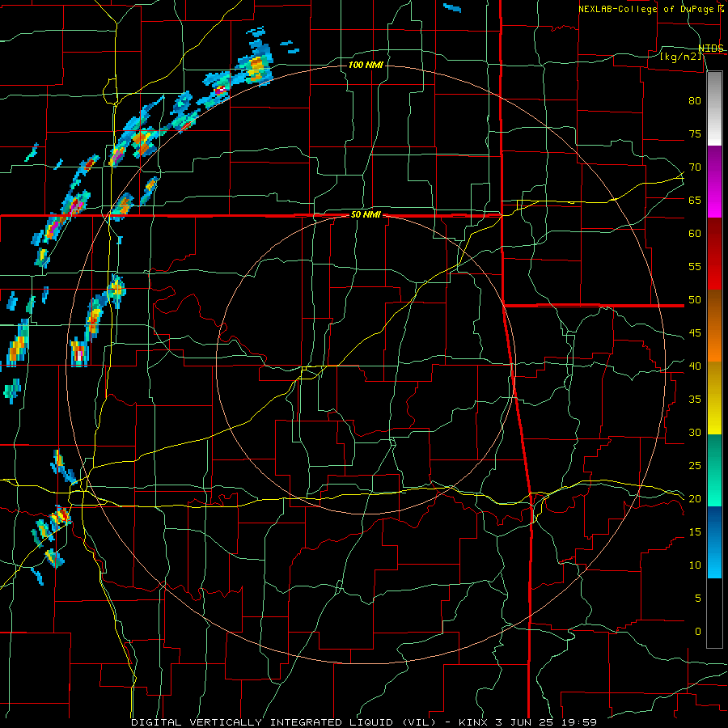Click the kg/m2 units label
The height and width of the screenshot is (728, 728).
(x=680, y=57)
